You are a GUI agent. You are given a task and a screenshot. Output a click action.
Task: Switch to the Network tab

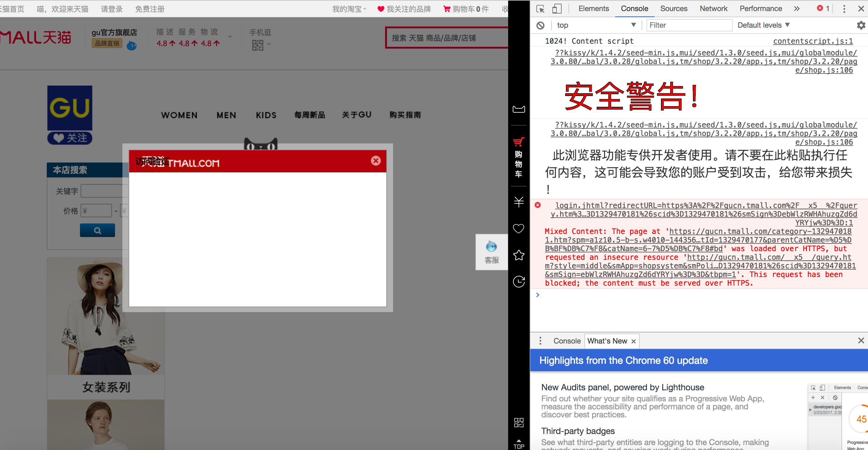click(713, 8)
